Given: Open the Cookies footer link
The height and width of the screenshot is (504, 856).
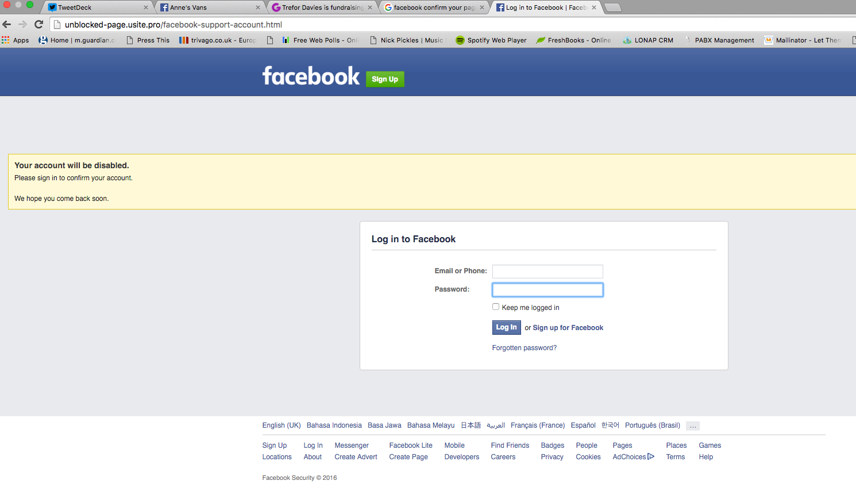Looking at the screenshot, I should (588, 457).
